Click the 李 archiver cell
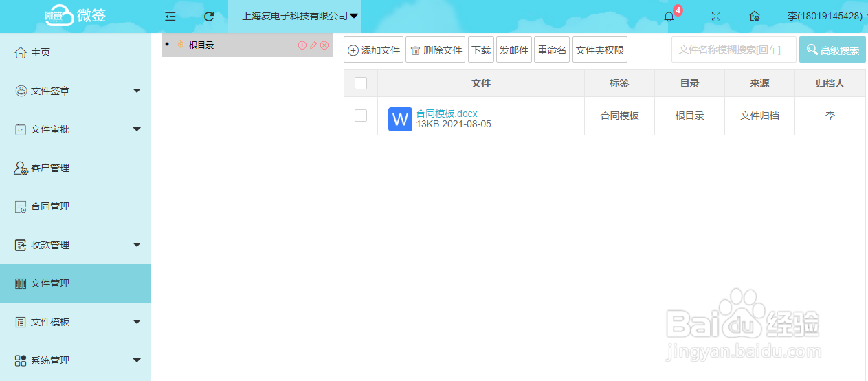 (x=830, y=116)
